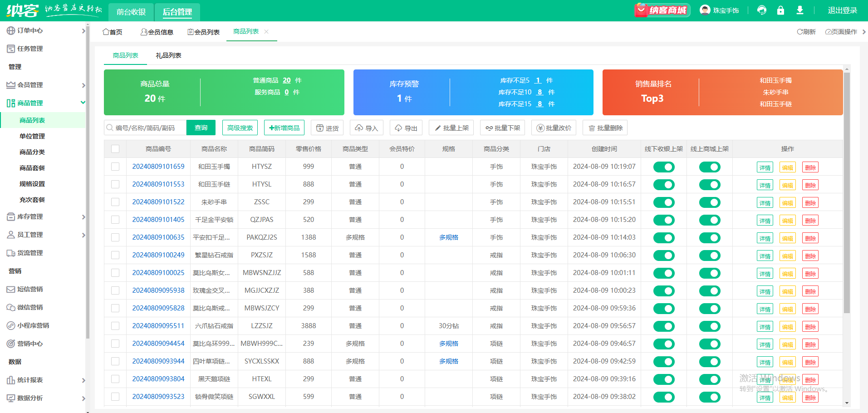Image resolution: width=868 pixels, height=413 pixels.
Task: Open customer service headset icon
Action: [x=762, y=10]
